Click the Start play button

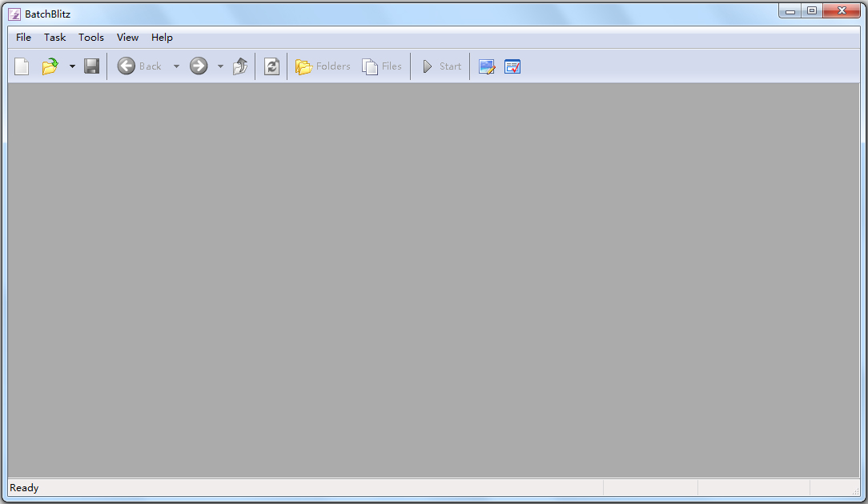pyautogui.click(x=441, y=66)
